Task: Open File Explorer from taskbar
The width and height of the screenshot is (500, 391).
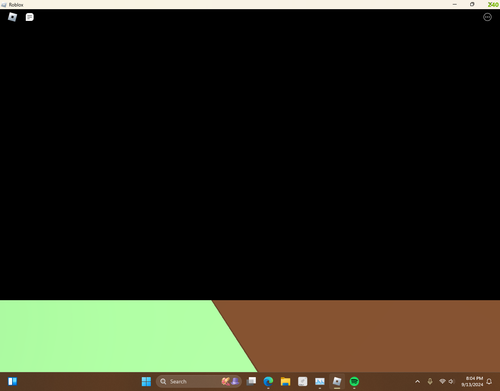Action: click(x=285, y=381)
